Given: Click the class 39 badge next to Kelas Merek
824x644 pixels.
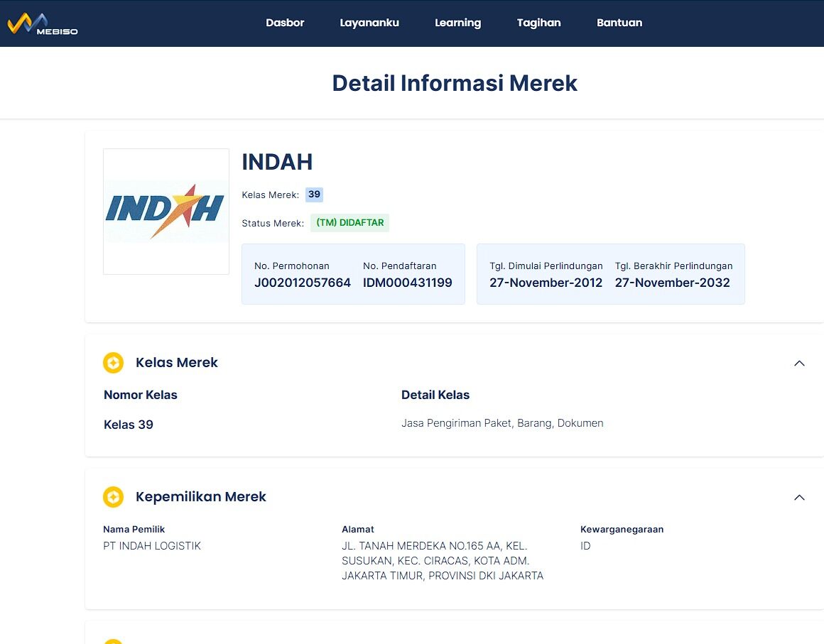Looking at the screenshot, I should tap(314, 195).
